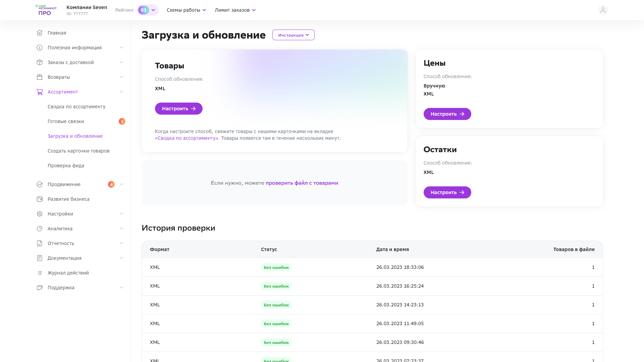Click company name Компании Seven
Viewport: 644px width, 362px height.
[x=87, y=7]
